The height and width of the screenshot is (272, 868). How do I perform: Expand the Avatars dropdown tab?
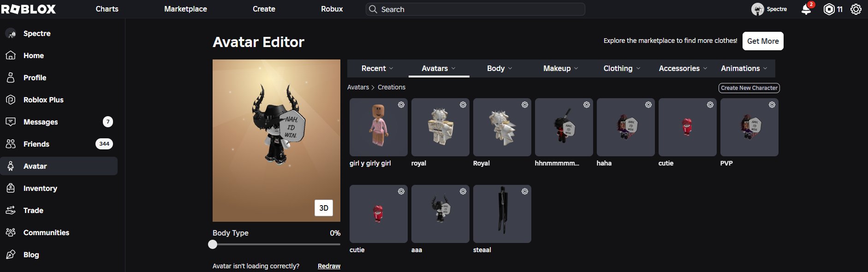[x=439, y=68]
